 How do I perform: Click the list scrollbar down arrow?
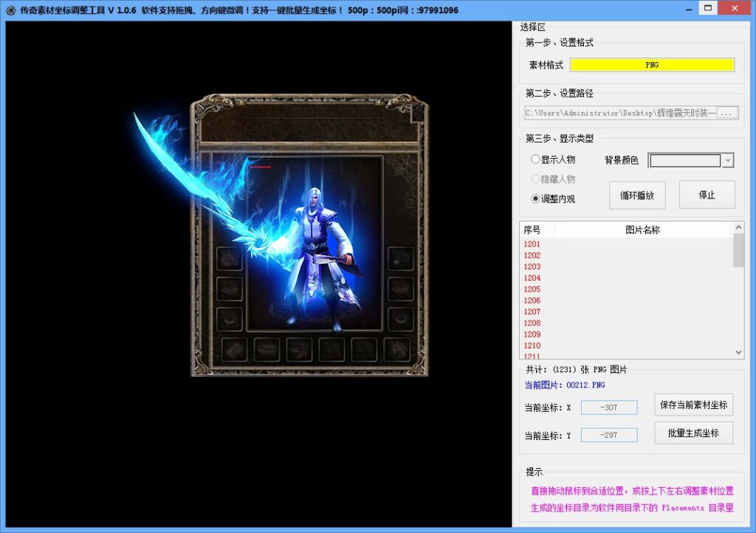click(738, 353)
